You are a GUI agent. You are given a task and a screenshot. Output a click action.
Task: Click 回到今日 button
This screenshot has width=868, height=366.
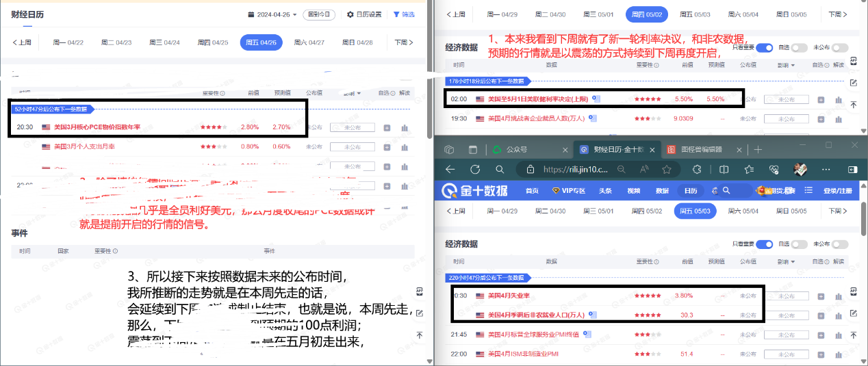point(320,14)
